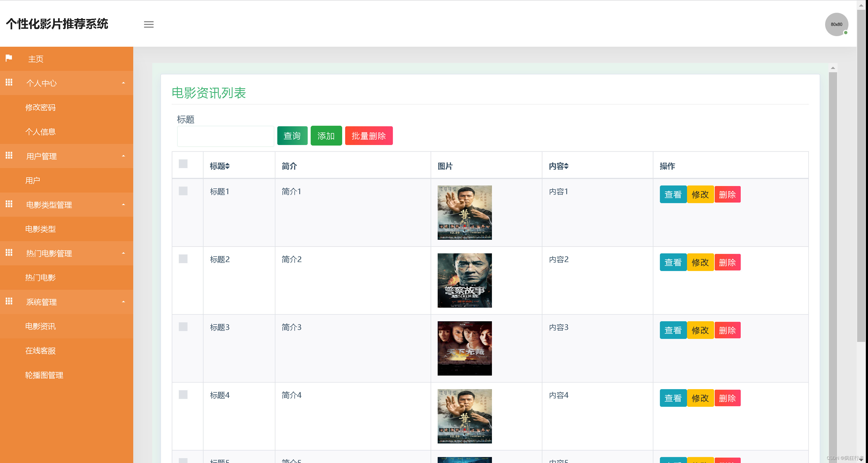Image resolution: width=868 pixels, height=463 pixels.
Task: Sort table by 标题 column arrows
Action: pos(227,166)
